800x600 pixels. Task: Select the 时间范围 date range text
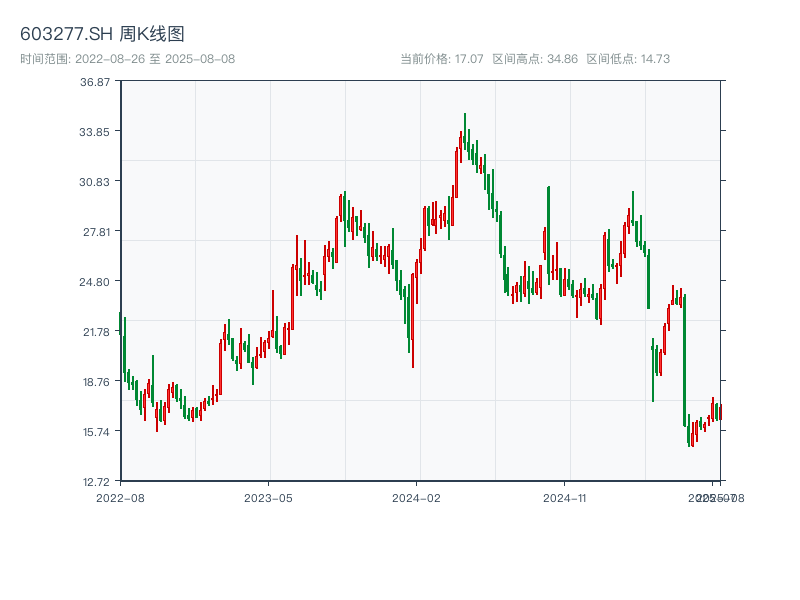click(x=127, y=59)
